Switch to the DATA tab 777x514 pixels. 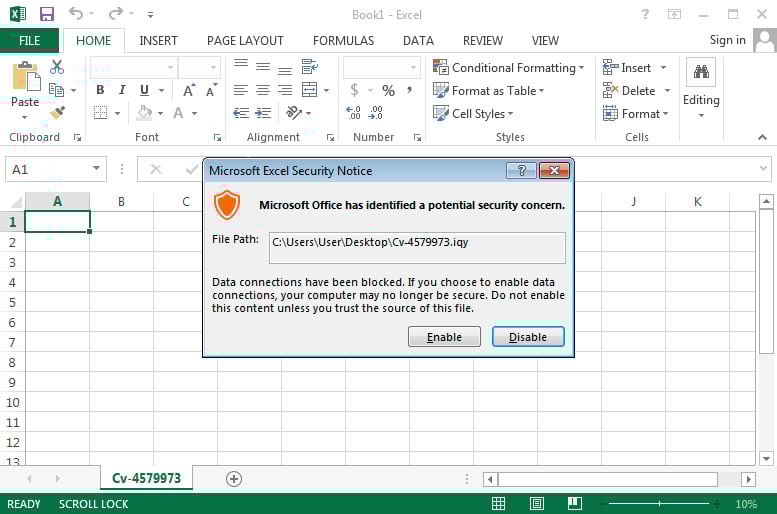[x=418, y=41]
